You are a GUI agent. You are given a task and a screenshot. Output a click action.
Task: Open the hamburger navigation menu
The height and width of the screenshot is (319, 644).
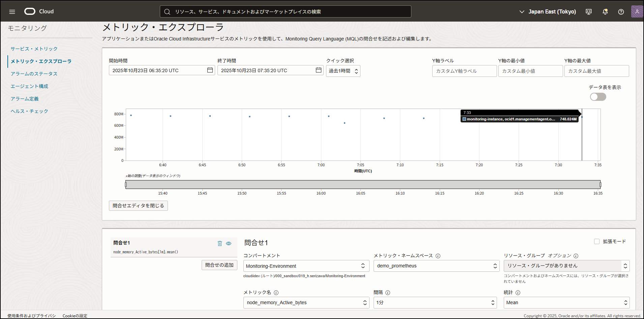[12, 12]
